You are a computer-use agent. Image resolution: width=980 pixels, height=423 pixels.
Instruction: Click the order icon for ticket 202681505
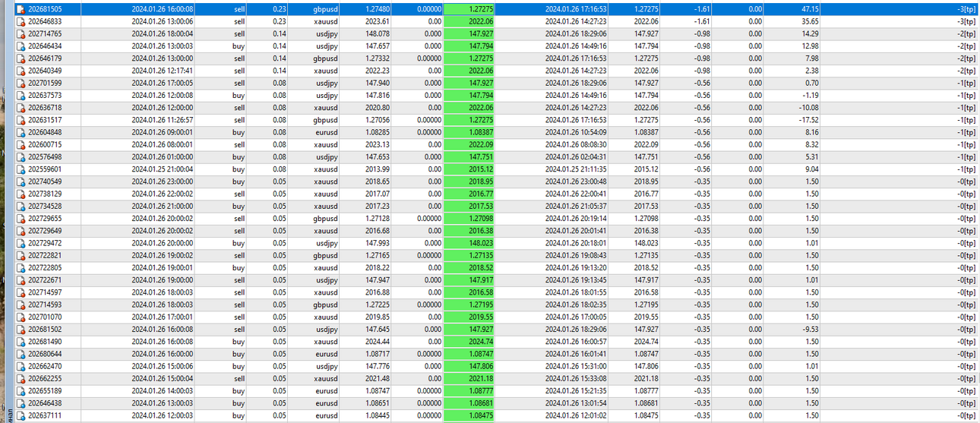tap(21, 9)
